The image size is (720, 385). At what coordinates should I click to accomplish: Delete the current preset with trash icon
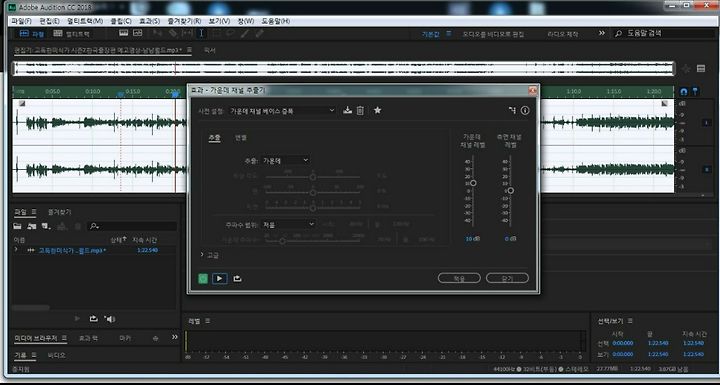coord(360,110)
